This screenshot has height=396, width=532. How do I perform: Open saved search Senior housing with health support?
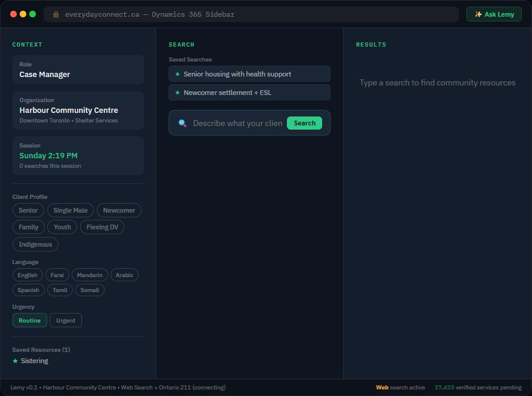tap(249, 74)
